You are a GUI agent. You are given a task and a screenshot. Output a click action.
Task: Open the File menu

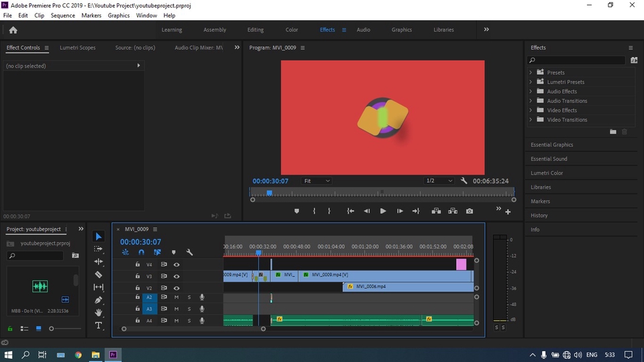pyautogui.click(x=7, y=15)
